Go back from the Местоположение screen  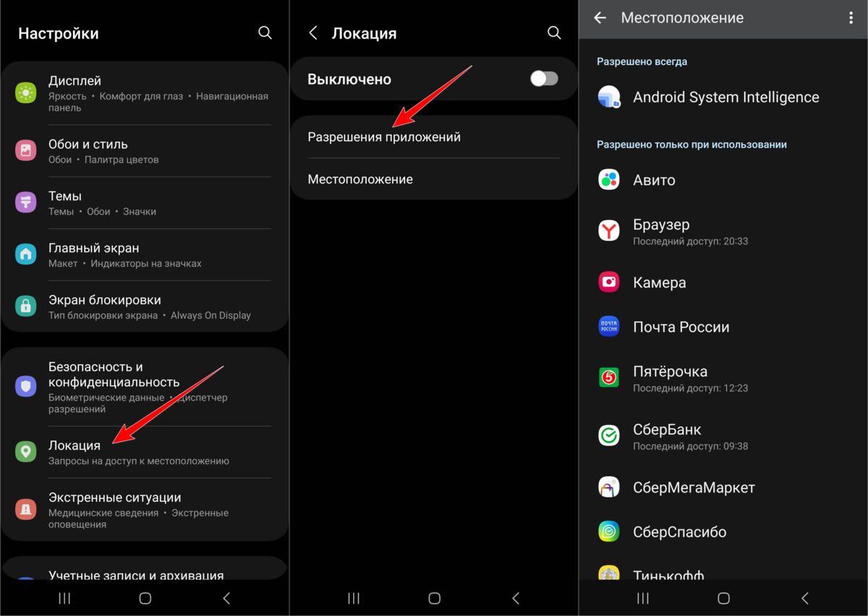tap(600, 18)
